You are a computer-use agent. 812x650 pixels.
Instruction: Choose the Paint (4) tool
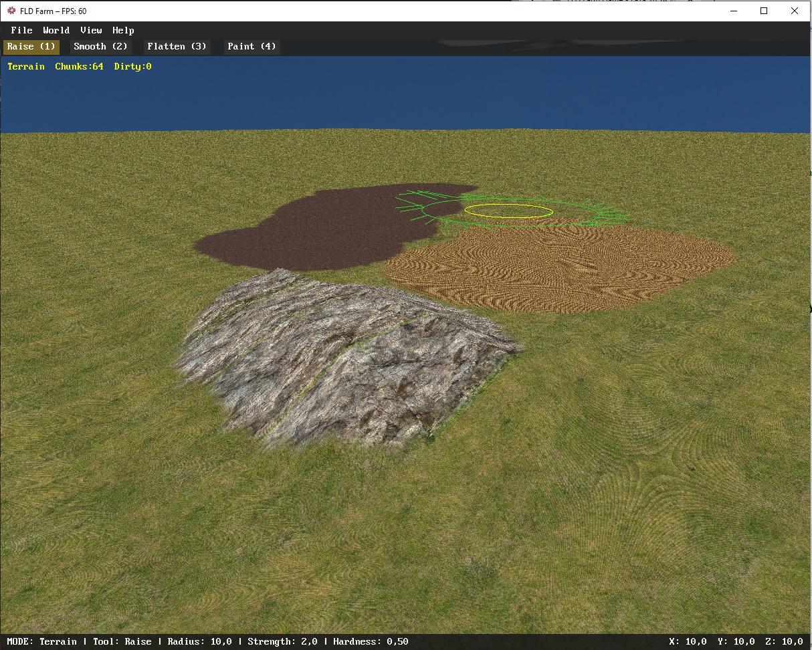pos(251,47)
